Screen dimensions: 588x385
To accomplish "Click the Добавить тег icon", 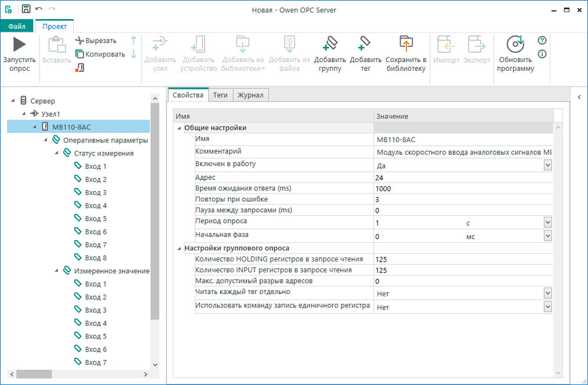I will click(365, 45).
